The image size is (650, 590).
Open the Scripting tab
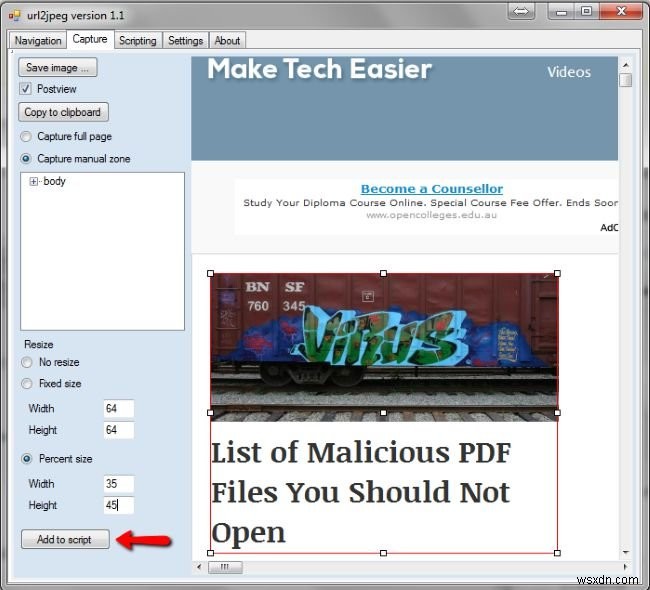click(x=138, y=41)
